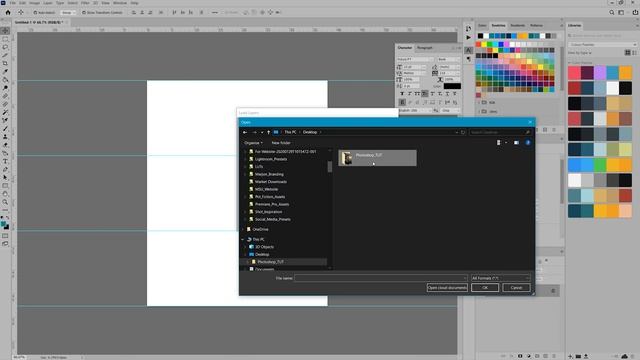The image size is (640, 360).
Task: Toggle the preview pane icon in the Open dialog
Action: click(x=516, y=142)
